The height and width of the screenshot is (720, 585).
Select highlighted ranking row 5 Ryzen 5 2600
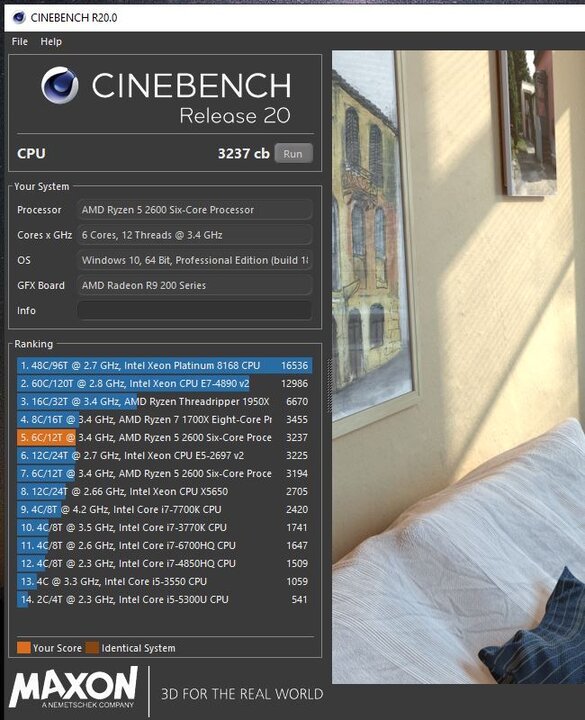click(x=164, y=438)
